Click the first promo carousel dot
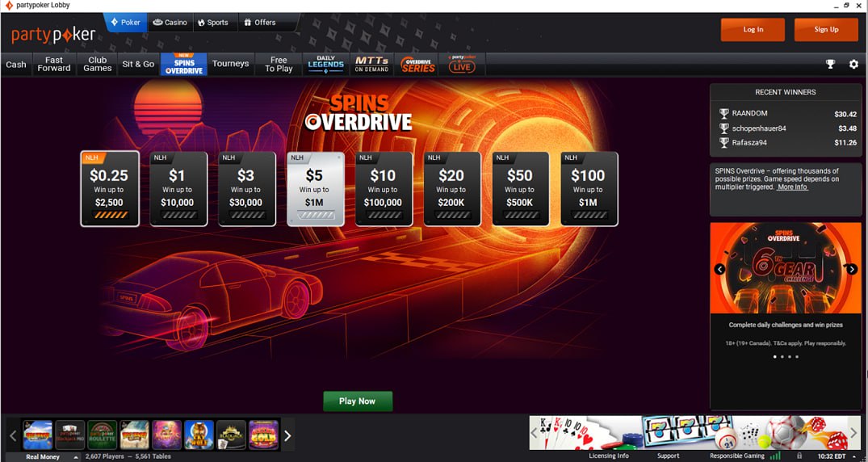Image resolution: width=868 pixels, height=462 pixels. [775, 357]
